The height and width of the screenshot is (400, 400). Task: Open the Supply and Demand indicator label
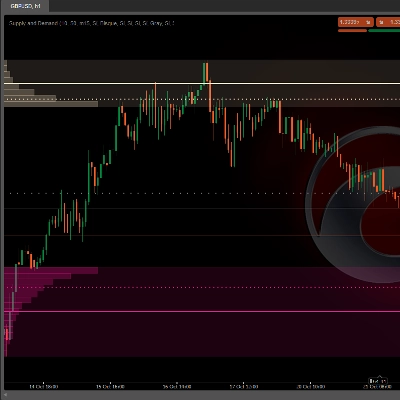click(x=91, y=23)
